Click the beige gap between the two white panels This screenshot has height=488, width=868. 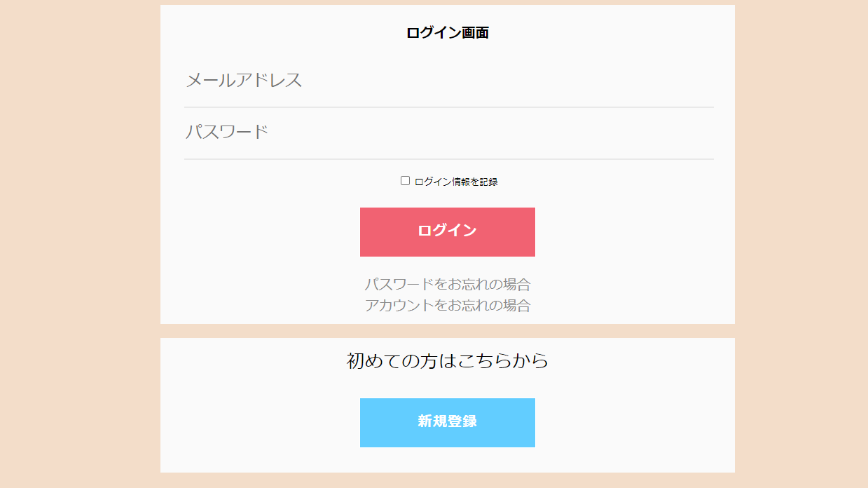pyautogui.click(x=447, y=331)
